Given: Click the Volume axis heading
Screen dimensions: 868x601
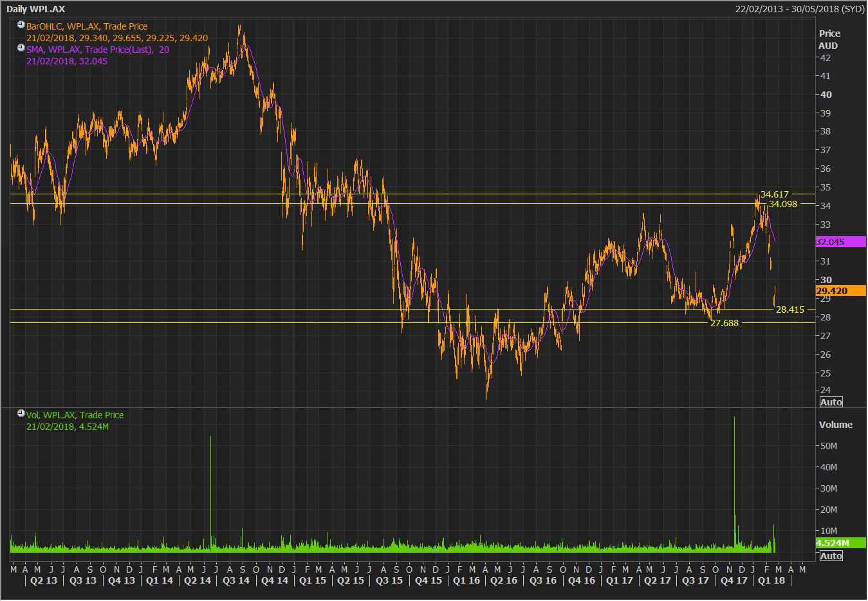Looking at the screenshot, I should (x=835, y=425).
